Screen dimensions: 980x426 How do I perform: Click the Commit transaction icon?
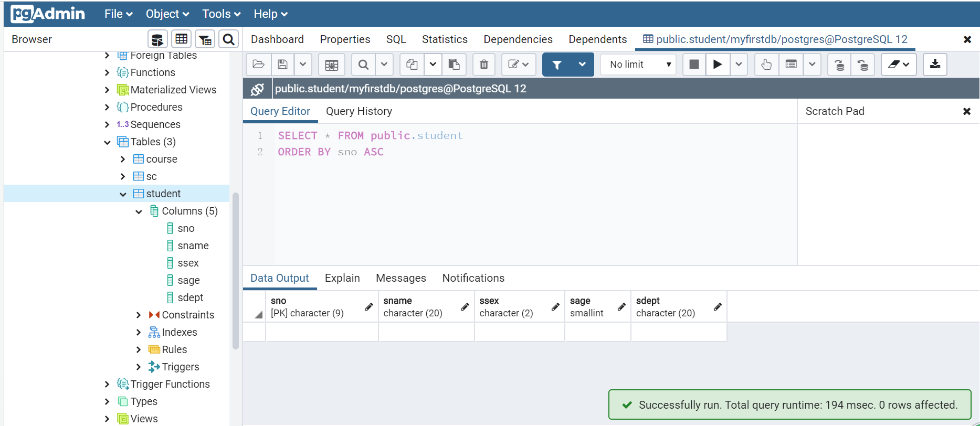pyautogui.click(x=839, y=65)
